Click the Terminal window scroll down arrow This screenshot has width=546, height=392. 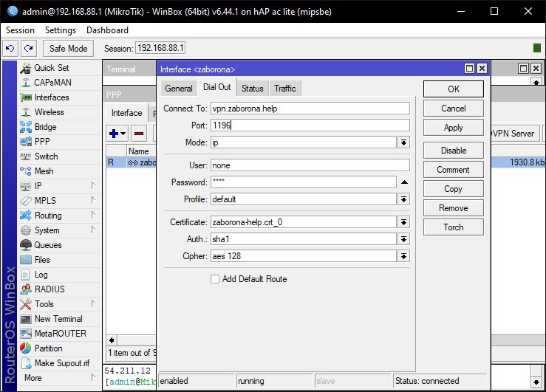[536, 382]
